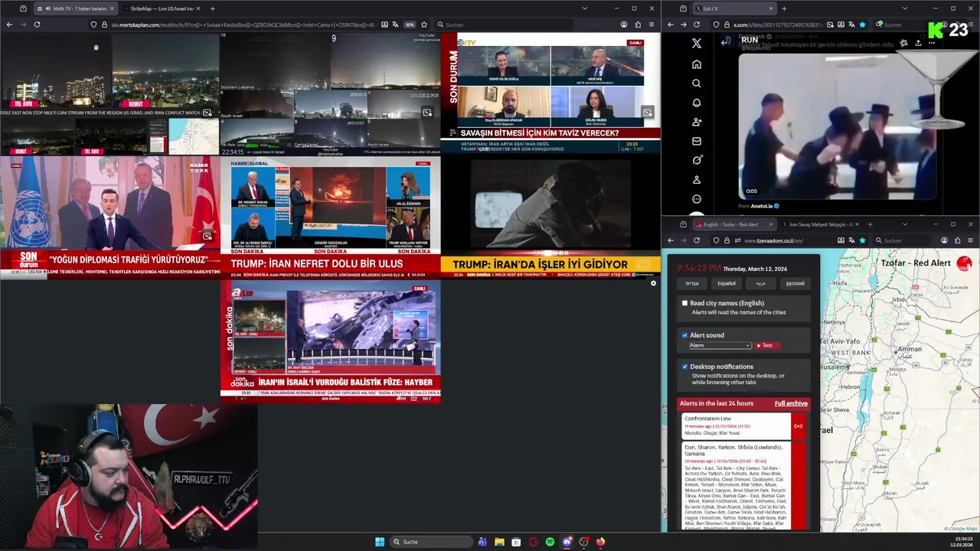The height and width of the screenshot is (551, 980).
Task: Open X Notifications bell icon
Action: [697, 103]
